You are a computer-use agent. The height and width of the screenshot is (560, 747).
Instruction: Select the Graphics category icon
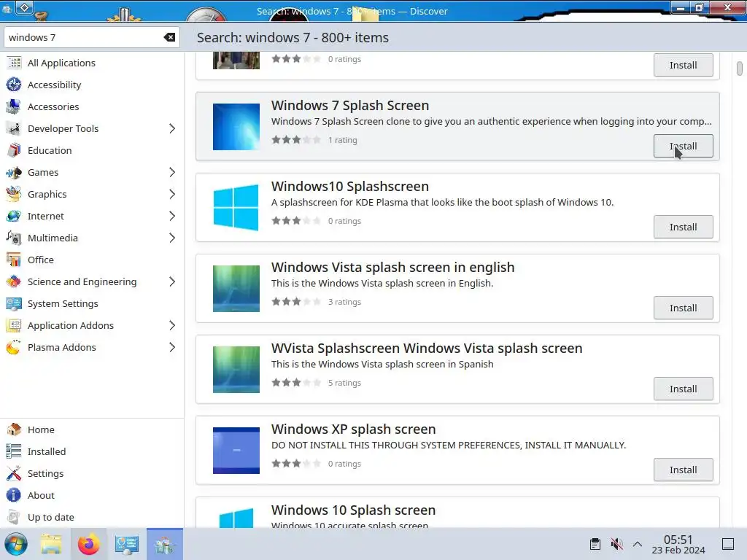(x=14, y=194)
